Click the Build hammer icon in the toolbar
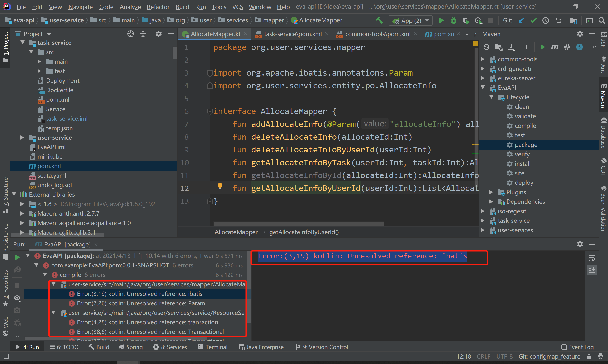Viewport: 608px width, 364px height. 379,20
